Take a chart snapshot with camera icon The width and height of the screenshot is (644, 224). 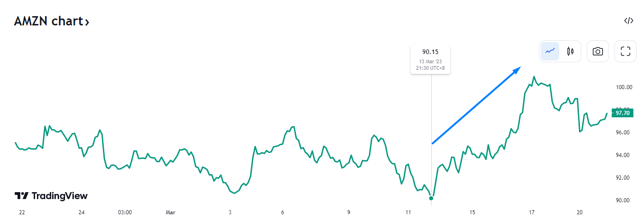[598, 51]
